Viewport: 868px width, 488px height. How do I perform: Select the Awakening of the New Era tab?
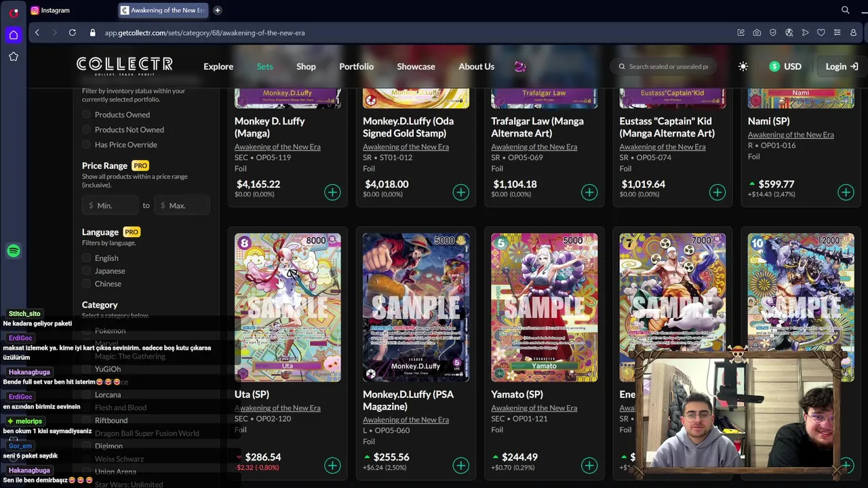click(x=163, y=10)
